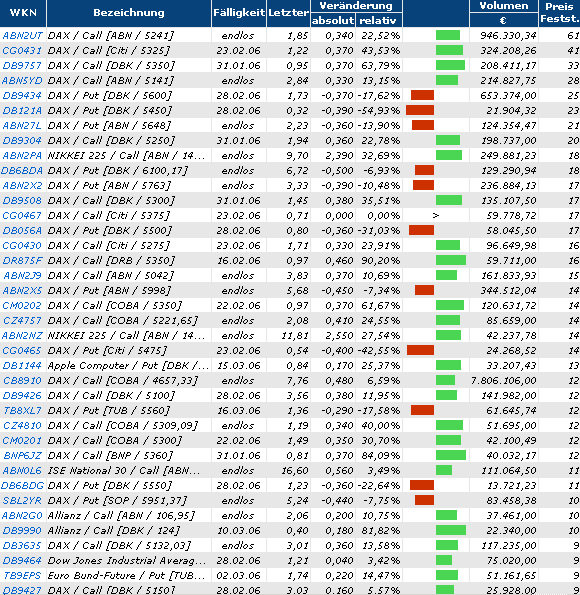The width and height of the screenshot is (580, 595).
Task: Open the ABN0L6 ISE National 30 link
Action: coord(22,471)
